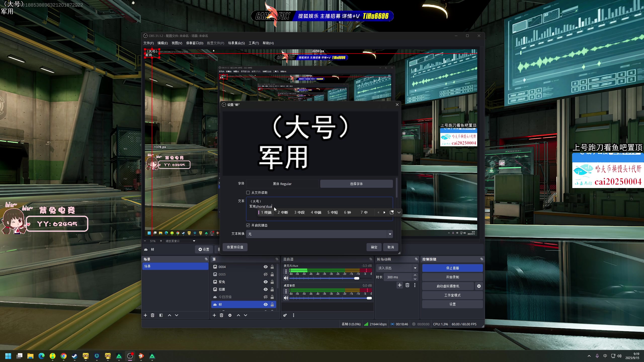Screen dimensions: 644x362
Task: Adjust 麦克风/Aux volume slider handle
Action: 357,278
